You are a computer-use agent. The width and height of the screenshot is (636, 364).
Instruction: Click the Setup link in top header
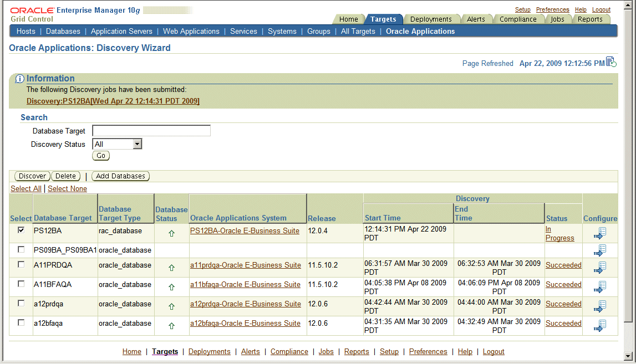523,9
